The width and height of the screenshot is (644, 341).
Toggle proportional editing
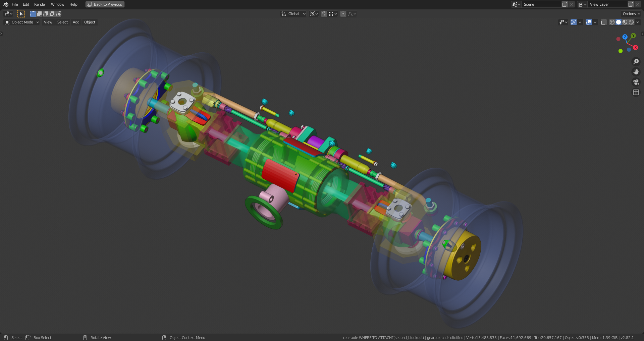tap(343, 14)
